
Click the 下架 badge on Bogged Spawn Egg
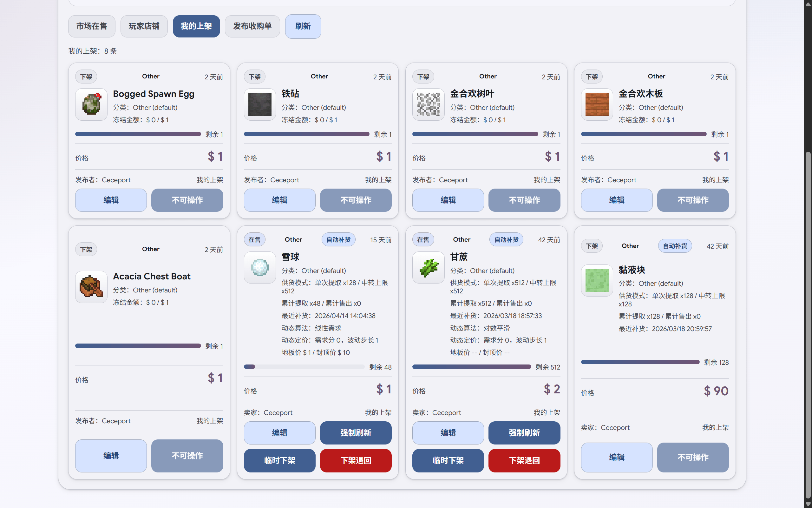(86, 77)
